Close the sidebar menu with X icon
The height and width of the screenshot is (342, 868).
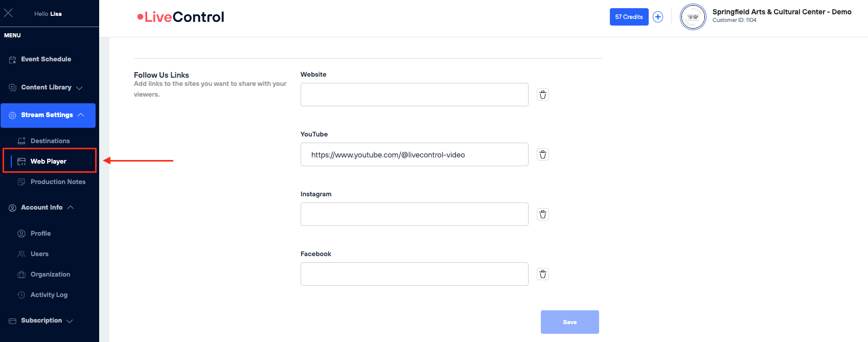point(8,13)
